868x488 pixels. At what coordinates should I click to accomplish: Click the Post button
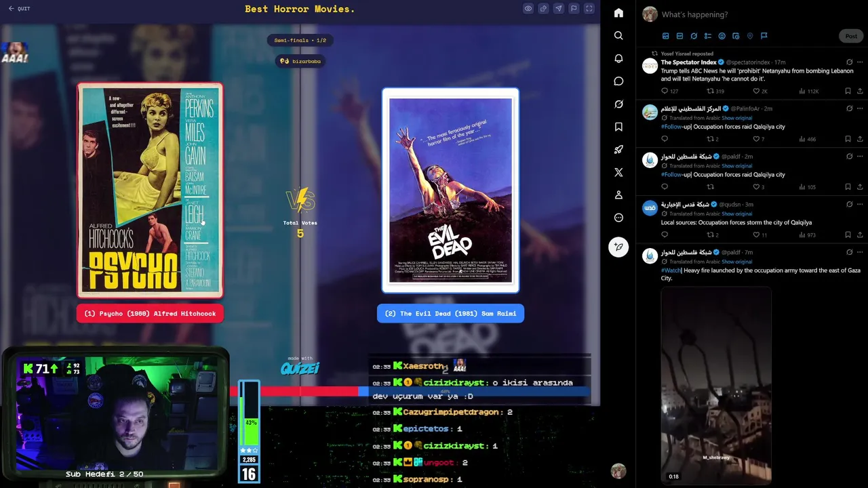tap(851, 36)
